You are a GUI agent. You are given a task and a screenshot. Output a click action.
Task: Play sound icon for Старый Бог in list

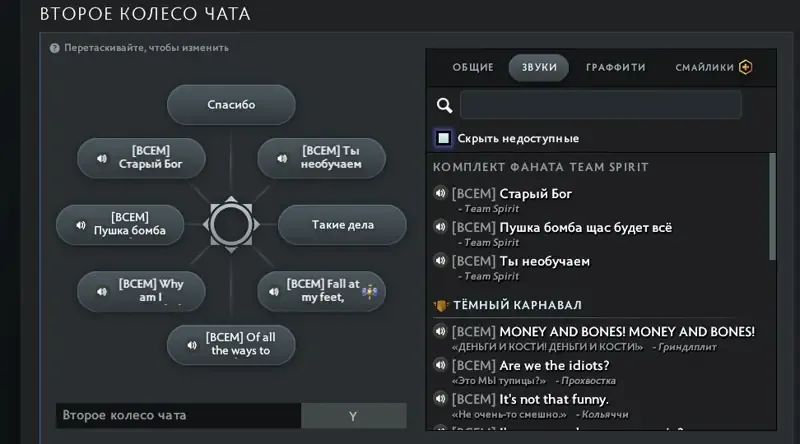(440, 193)
